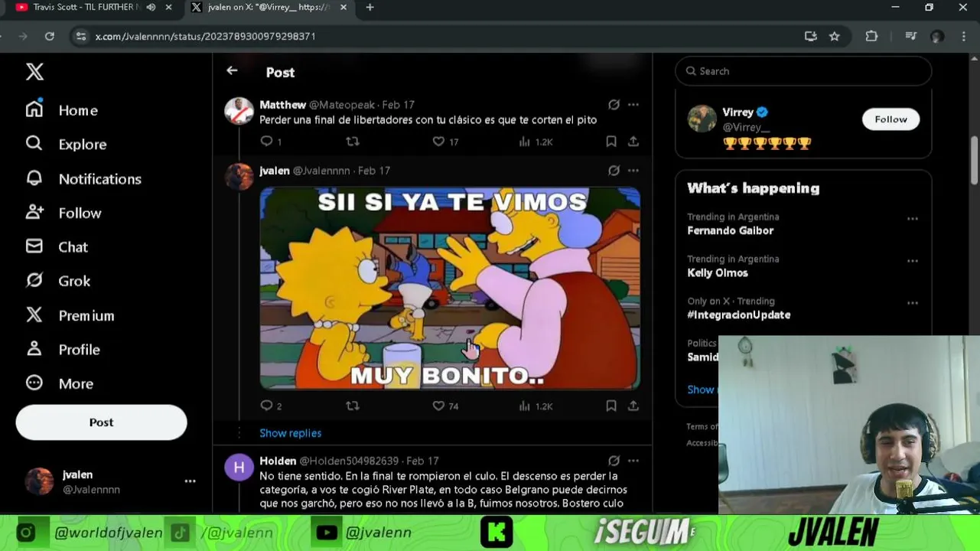Screen dimensions: 980x551
Task: Open browser media control button
Action: click(x=910, y=36)
